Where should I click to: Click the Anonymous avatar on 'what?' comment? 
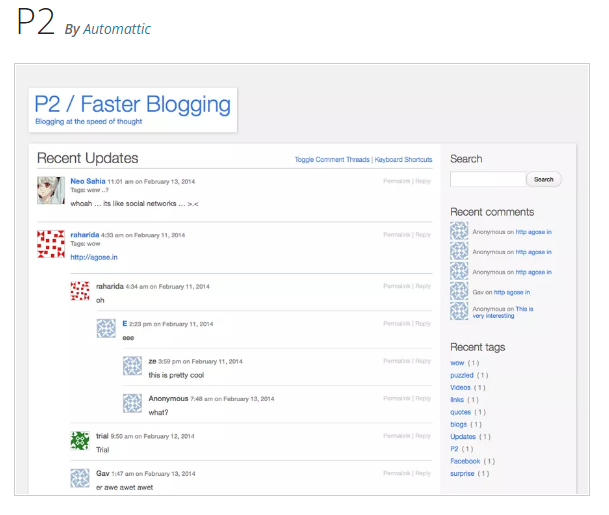point(132,403)
